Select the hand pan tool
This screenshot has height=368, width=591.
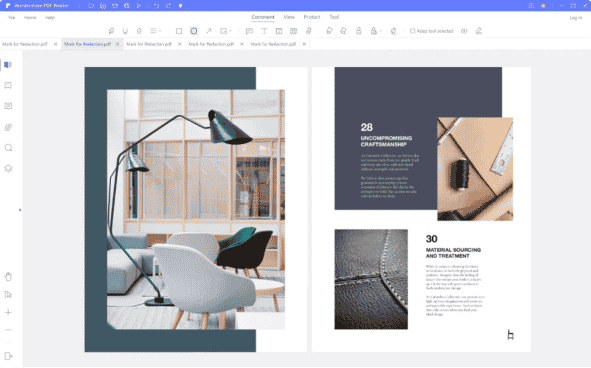tap(8, 277)
